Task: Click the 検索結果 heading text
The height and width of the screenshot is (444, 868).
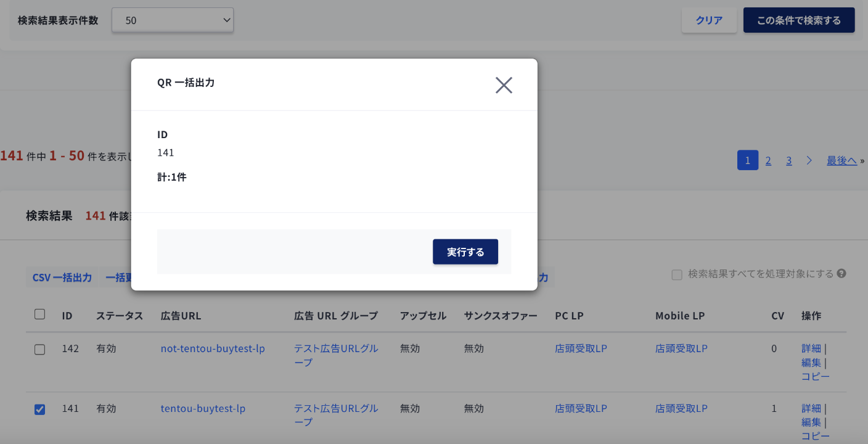Action: coord(49,216)
